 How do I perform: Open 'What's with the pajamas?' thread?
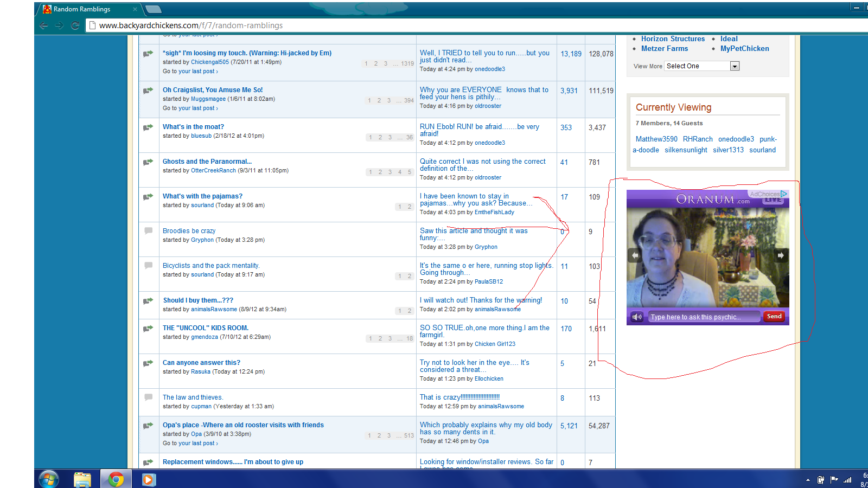202,196
